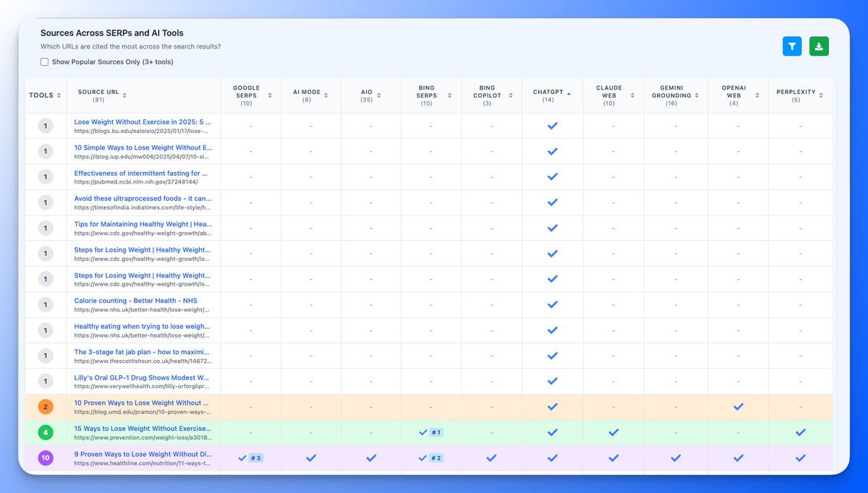The image size is (868, 493).
Task: Click the pubmed.ncbi.nlm.nih.gov URL text
Action: pos(136,182)
